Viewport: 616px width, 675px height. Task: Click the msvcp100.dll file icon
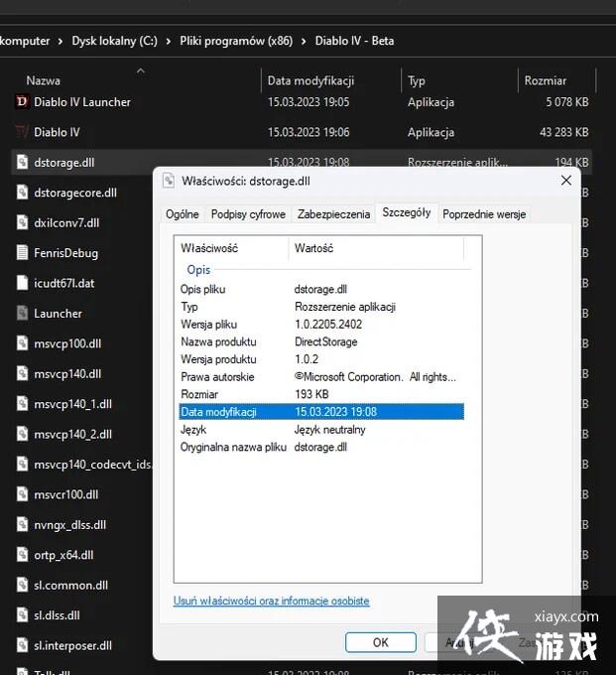click(22, 343)
